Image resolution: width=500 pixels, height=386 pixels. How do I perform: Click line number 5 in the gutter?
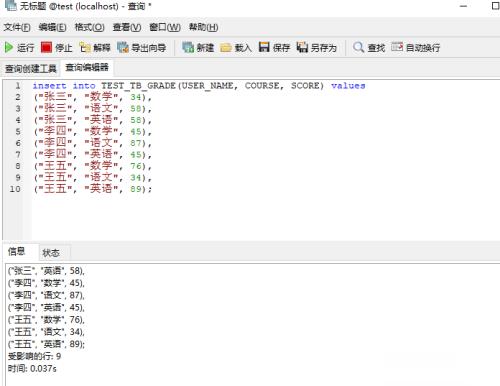[18, 132]
